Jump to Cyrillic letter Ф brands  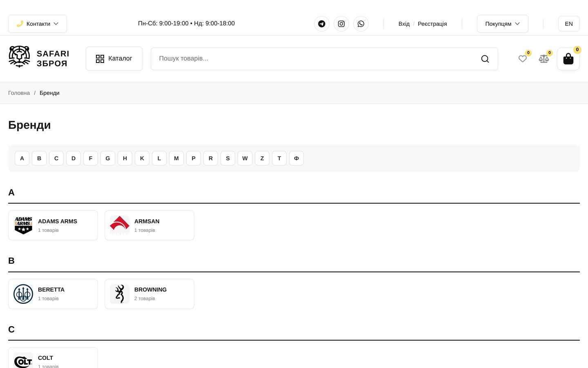pyautogui.click(x=296, y=158)
